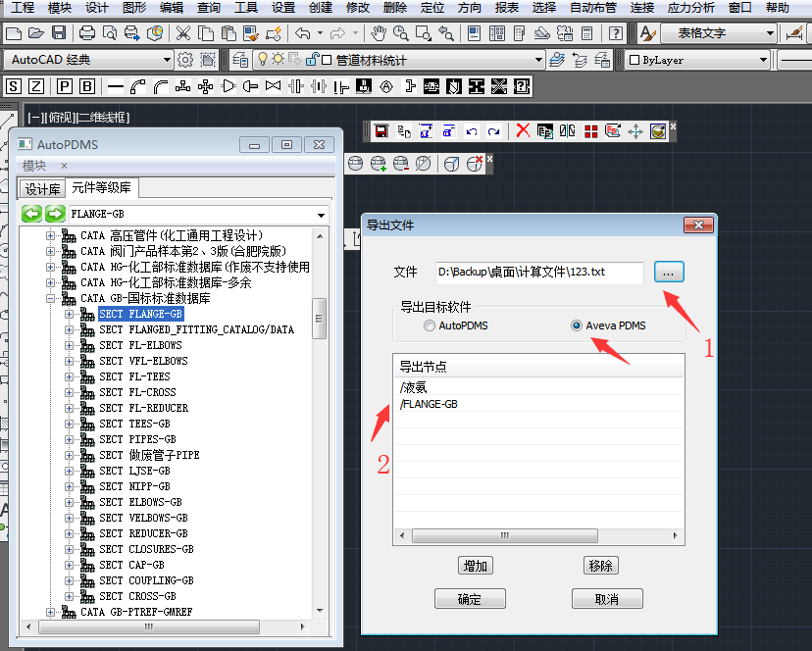The width and height of the screenshot is (812, 651).
Task: Click the Save icon in top toolbar
Action: tap(60, 34)
